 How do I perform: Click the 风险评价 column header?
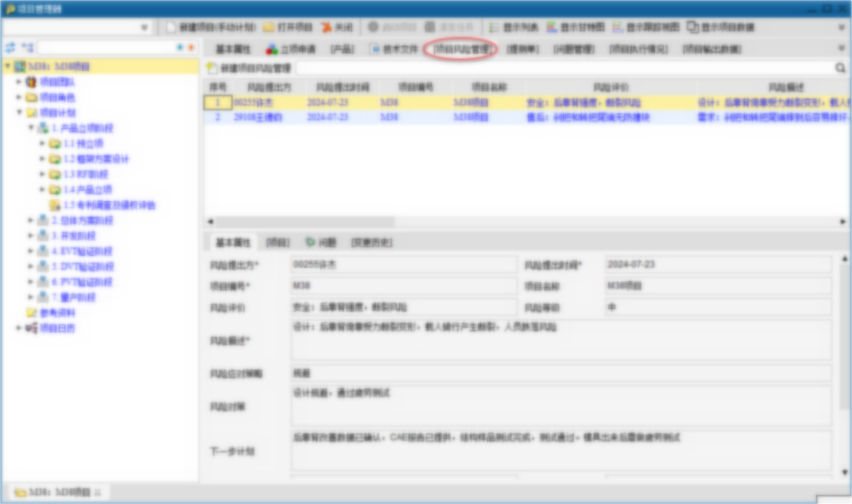tap(611, 87)
